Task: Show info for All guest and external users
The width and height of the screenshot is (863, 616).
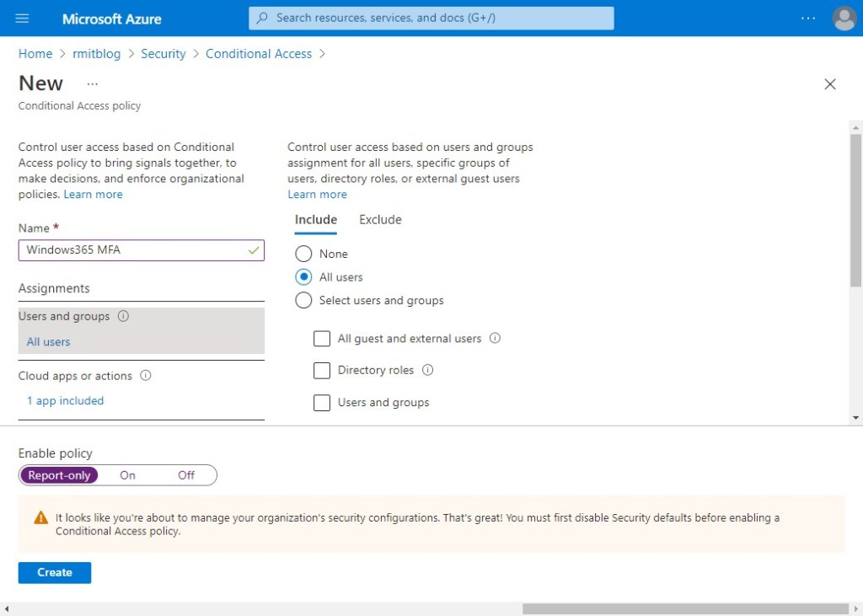Action: click(x=495, y=338)
